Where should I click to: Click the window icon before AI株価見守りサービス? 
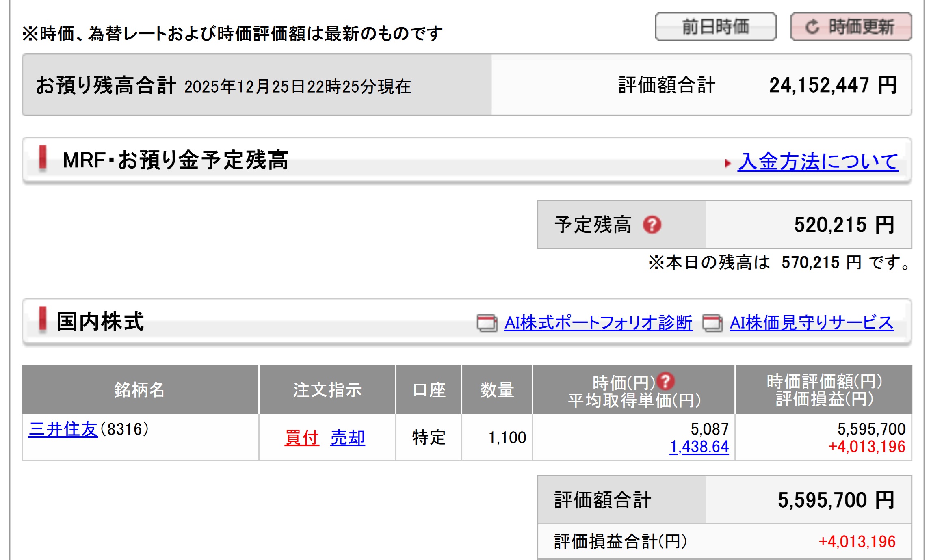pos(712,323)
